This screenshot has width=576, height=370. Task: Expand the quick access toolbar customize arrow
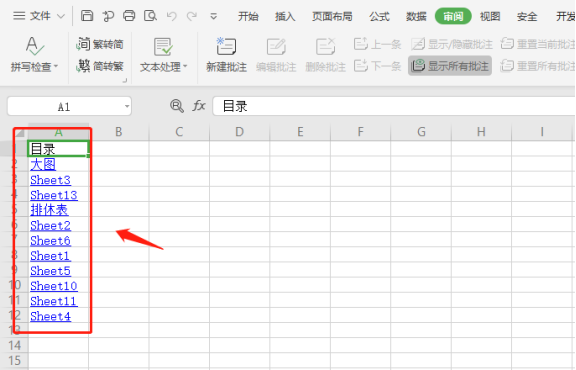click(213, 16)
